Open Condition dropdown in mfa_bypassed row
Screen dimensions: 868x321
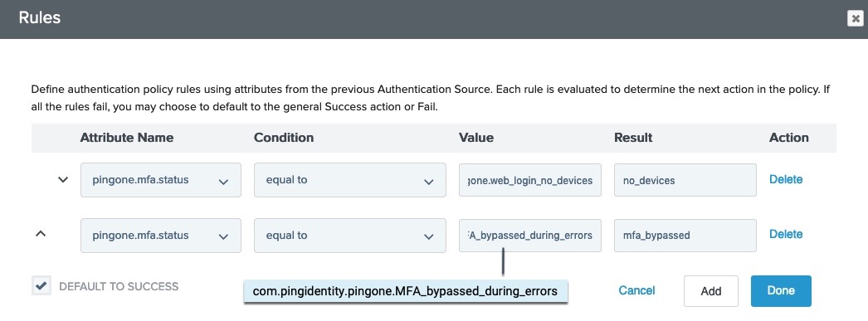tap(350, 236)
